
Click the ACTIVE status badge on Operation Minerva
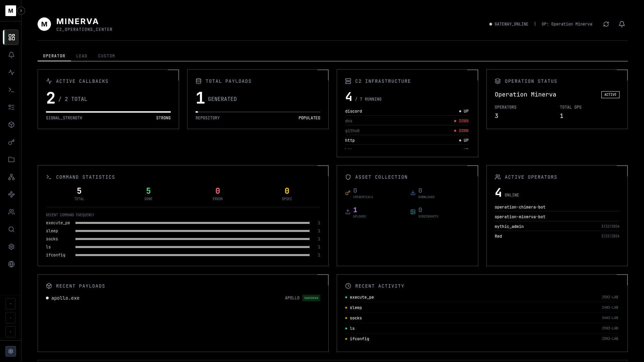(x=610, y=95)
